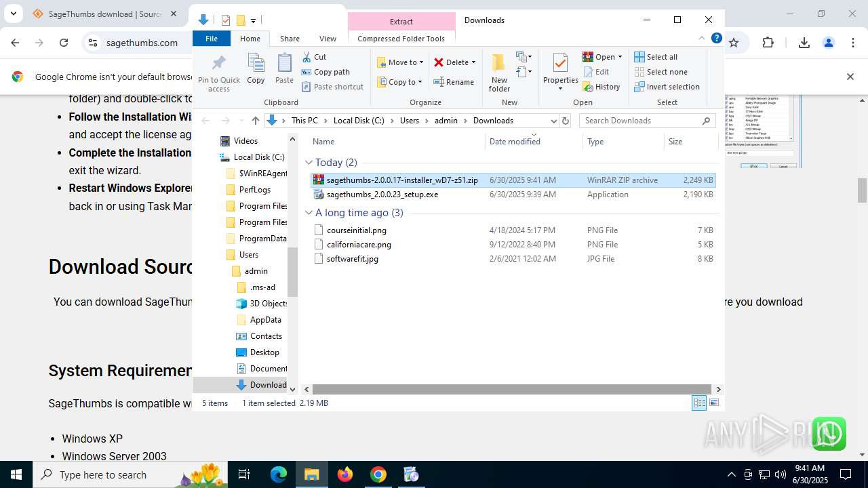Sort by the Date modified column header

pyautogui.click(x=534, y=141)
